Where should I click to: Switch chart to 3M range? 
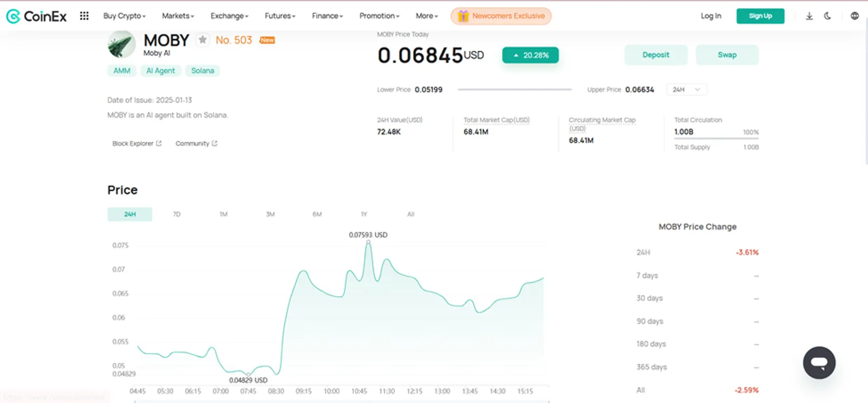tap(270, 214)
